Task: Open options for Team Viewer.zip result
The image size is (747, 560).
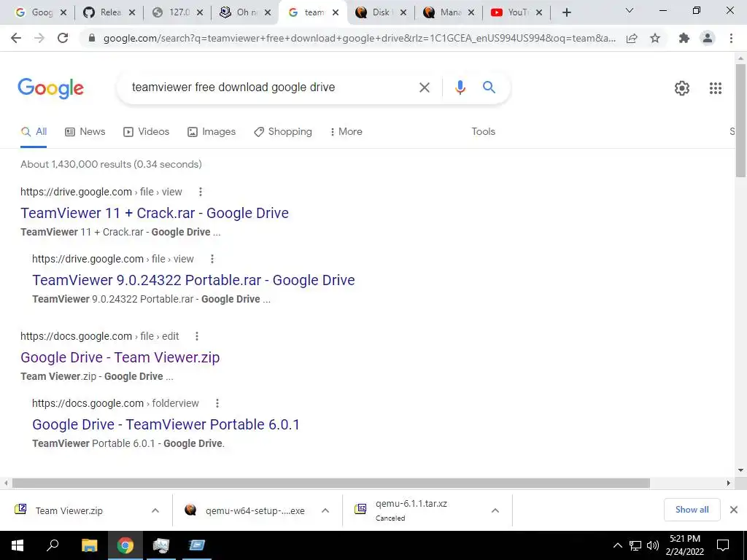Action: pos(197,336)
